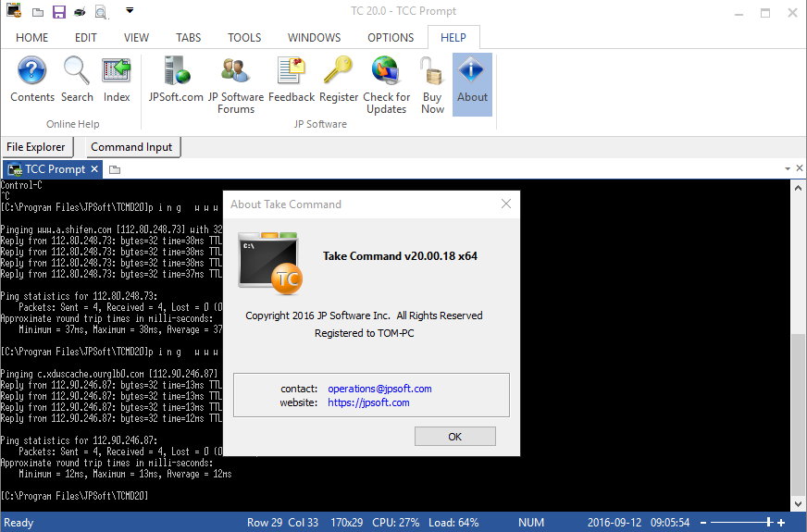Image resolution: width=807 pixels, height=532 pixels.
Task: Click the Search magnifier help icon
Action: 77,70
